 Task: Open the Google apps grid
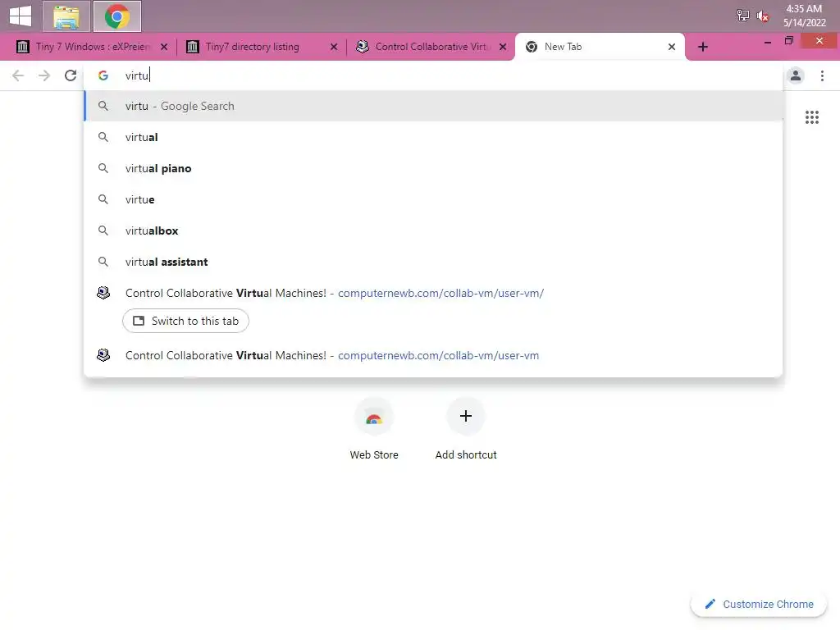[x=811, y=117]
